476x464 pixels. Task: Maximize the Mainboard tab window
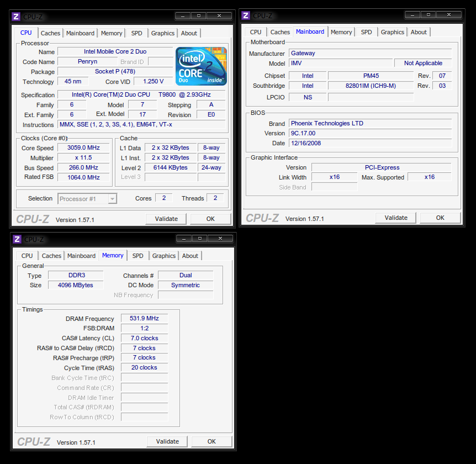(x=429, y=14)
